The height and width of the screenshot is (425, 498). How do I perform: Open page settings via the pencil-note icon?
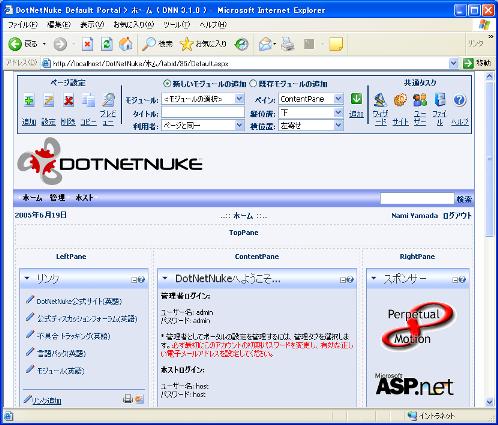click(x=49, y=101)
